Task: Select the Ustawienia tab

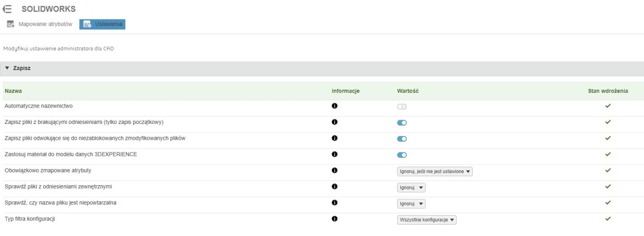Action: pyautogui.click(x=102, y=24)
